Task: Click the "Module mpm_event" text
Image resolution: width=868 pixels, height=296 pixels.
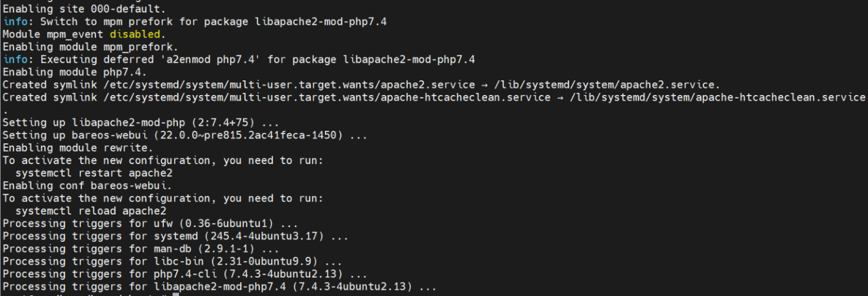Action: (53, 35)
